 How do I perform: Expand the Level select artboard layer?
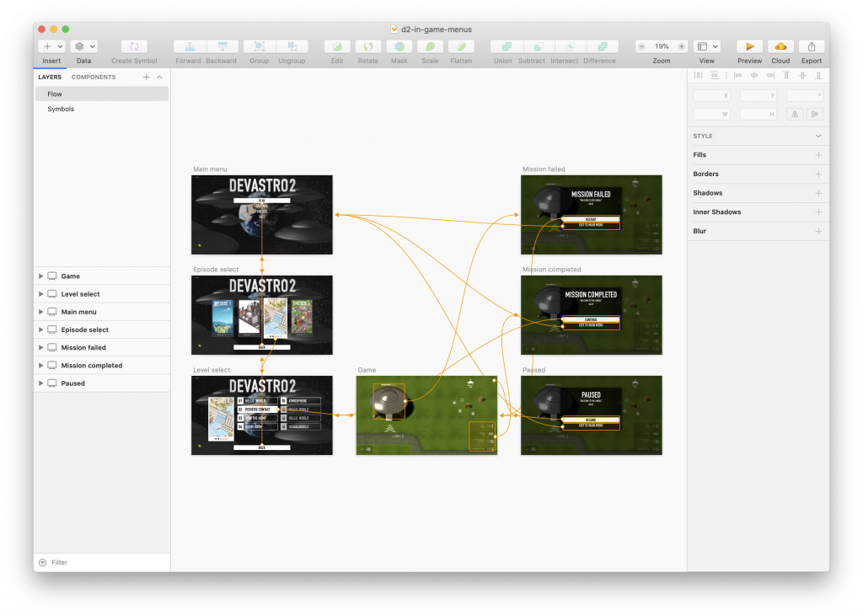(40, 294)
